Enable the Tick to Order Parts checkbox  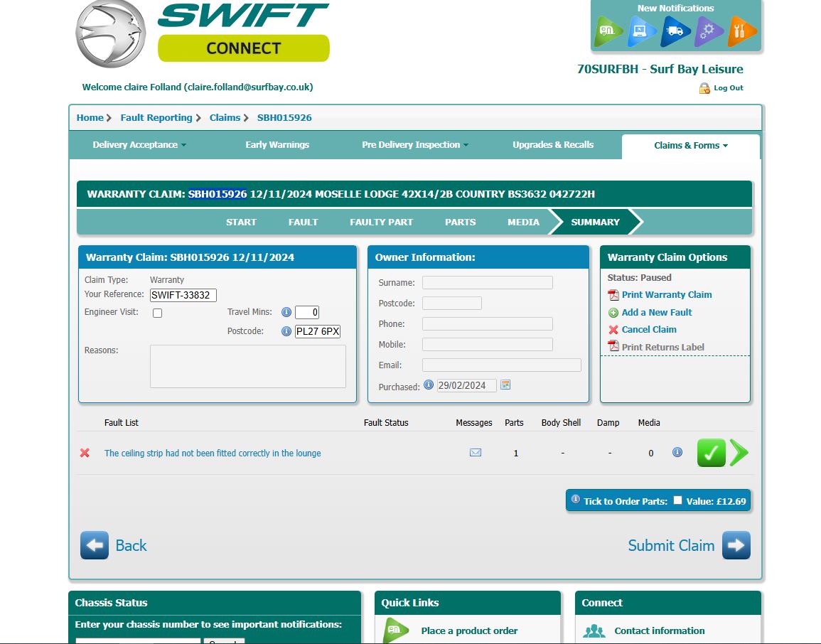[x=677, y=500]
